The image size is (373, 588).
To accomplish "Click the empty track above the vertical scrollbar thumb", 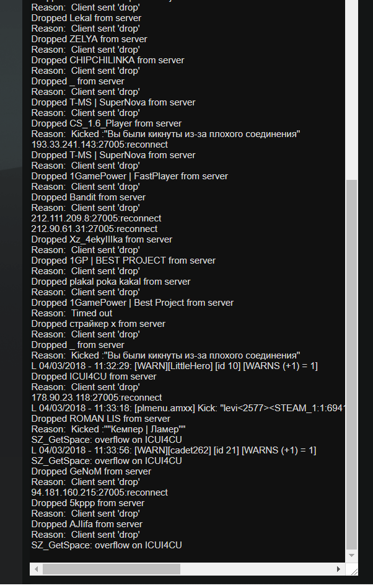I will 351,90.
